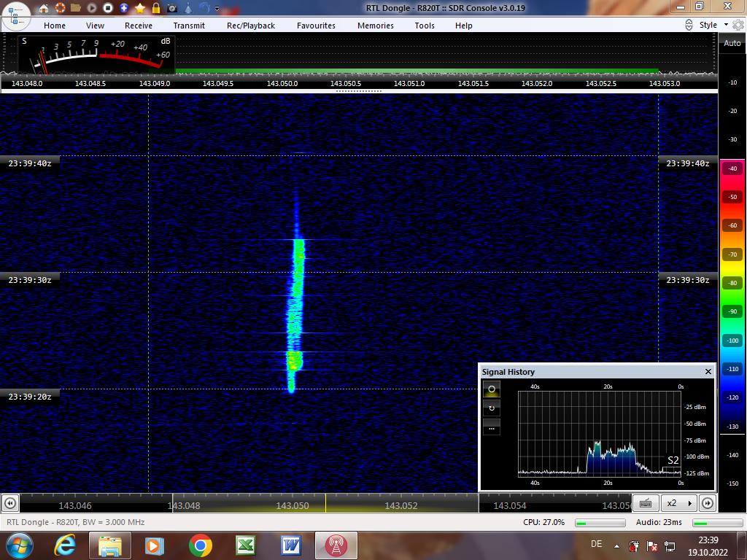Toggle the circle record button in Signal History
The image size is (747, 560).
(x=492, y=389)
